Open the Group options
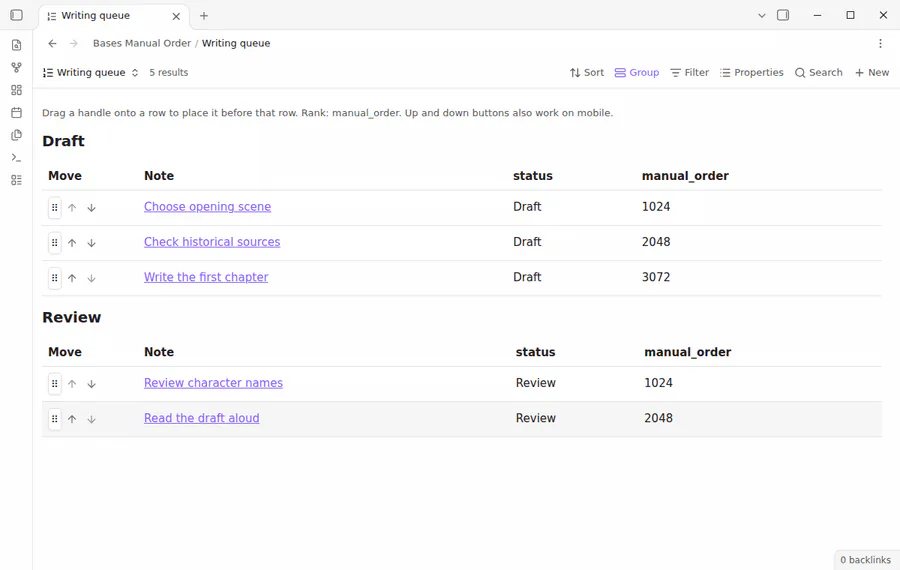This screenshot has width=900, height=570. pos(637,72)
